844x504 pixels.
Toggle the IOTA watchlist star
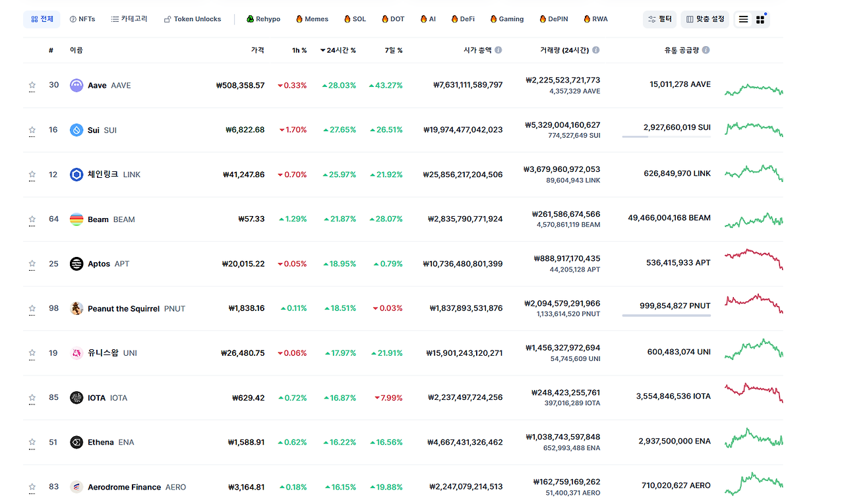click(x=32, y=397)
